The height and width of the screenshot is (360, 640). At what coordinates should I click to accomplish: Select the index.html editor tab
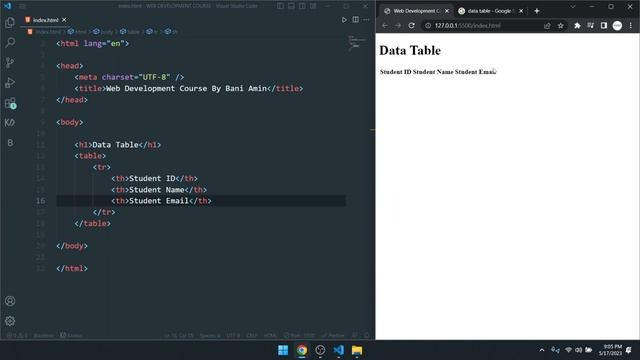[45, 20]
